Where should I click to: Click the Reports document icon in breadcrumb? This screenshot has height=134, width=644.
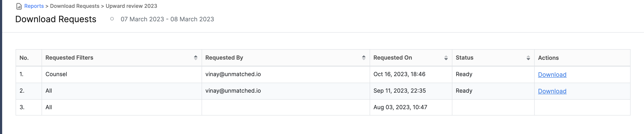point(19,6)
